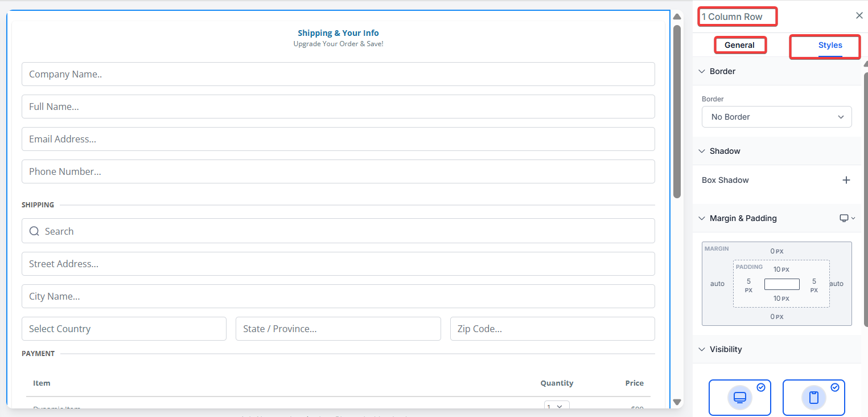
Task: Add a new Box Shadow with plus icon
Action: point(846,180)
